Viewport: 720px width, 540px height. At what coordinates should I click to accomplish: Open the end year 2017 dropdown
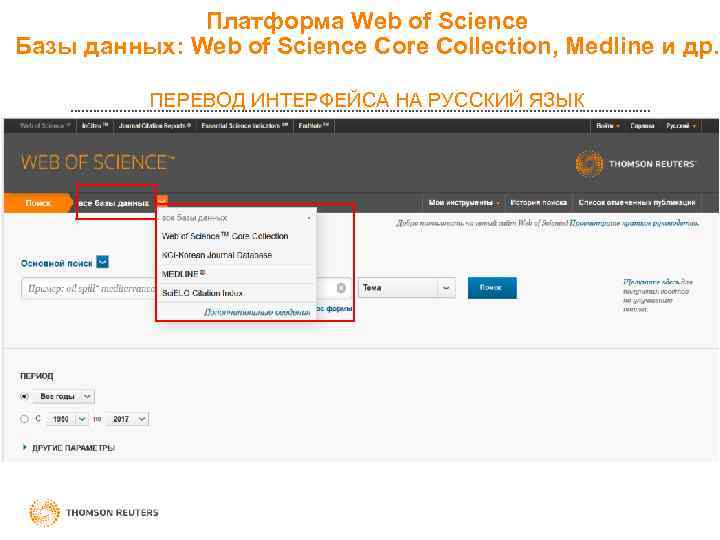click(x=128, y=419)
